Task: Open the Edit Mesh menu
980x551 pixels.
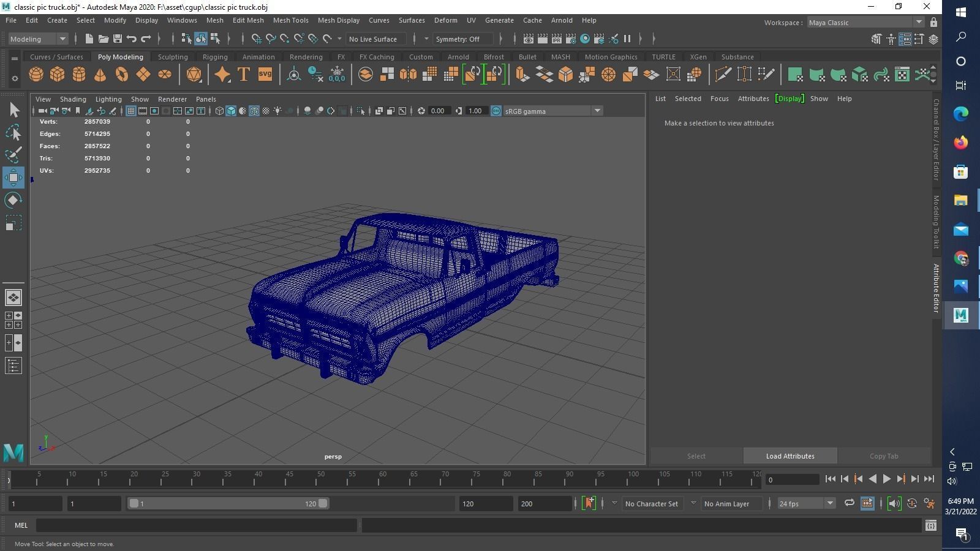Action: [248, 20]
